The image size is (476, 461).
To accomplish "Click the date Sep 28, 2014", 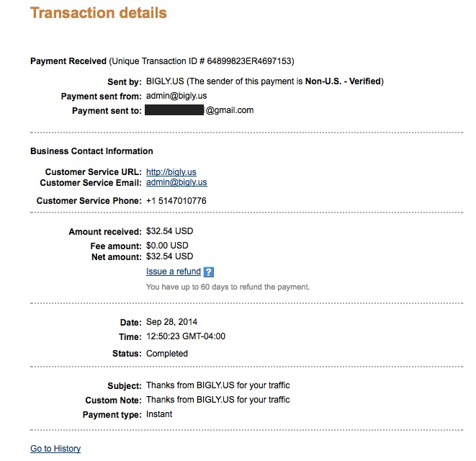I will tap(171, 322).
